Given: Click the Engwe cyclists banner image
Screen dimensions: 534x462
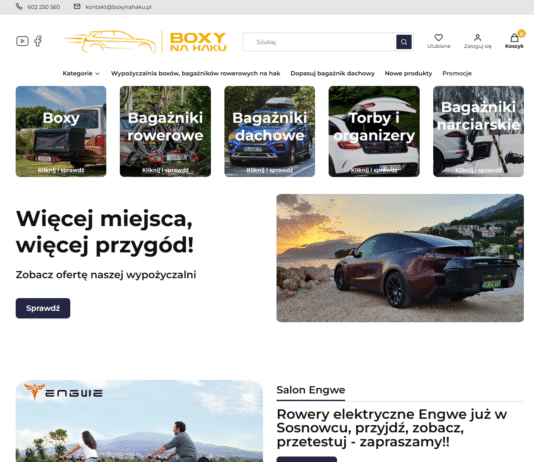Looking at the screenshot, I should click(139, 421).
